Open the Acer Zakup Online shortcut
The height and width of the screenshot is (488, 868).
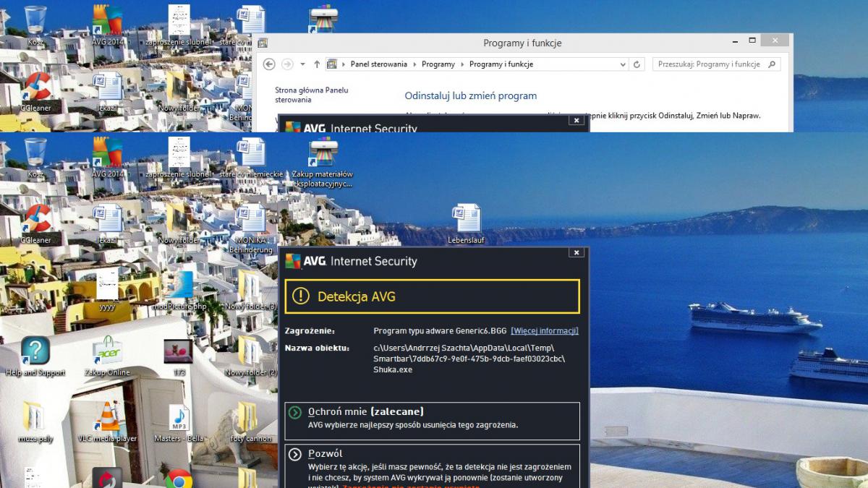click(107, 356)
